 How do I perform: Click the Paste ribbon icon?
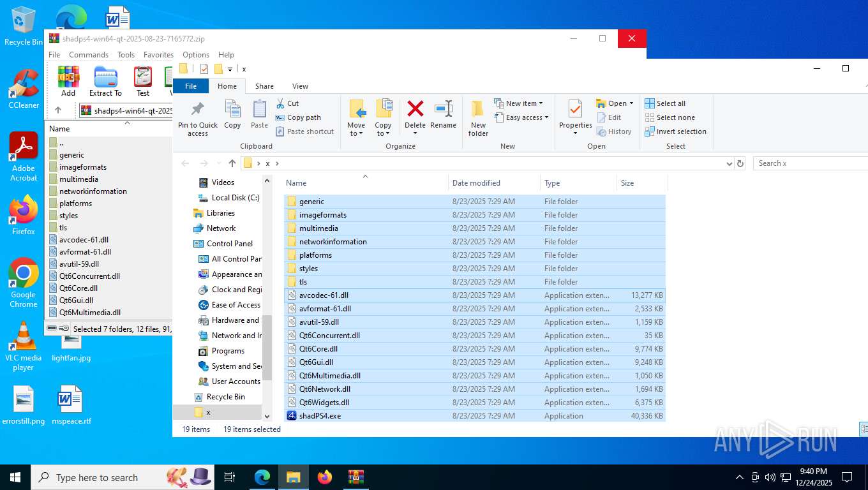coord(259,115)
